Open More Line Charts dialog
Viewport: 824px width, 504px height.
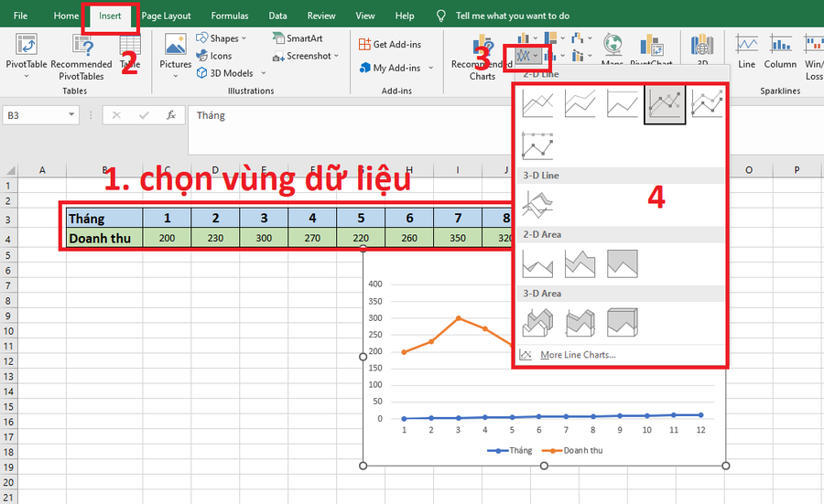tap(578, 355)
